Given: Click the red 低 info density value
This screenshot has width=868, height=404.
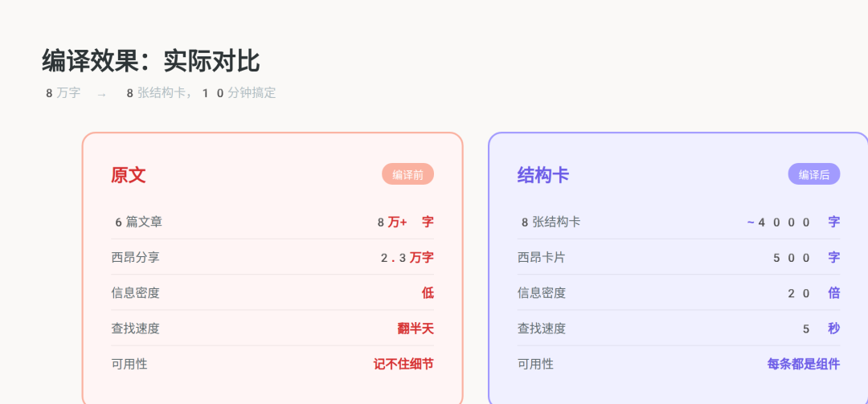Looking at the screenshot, I should [428, 293].
